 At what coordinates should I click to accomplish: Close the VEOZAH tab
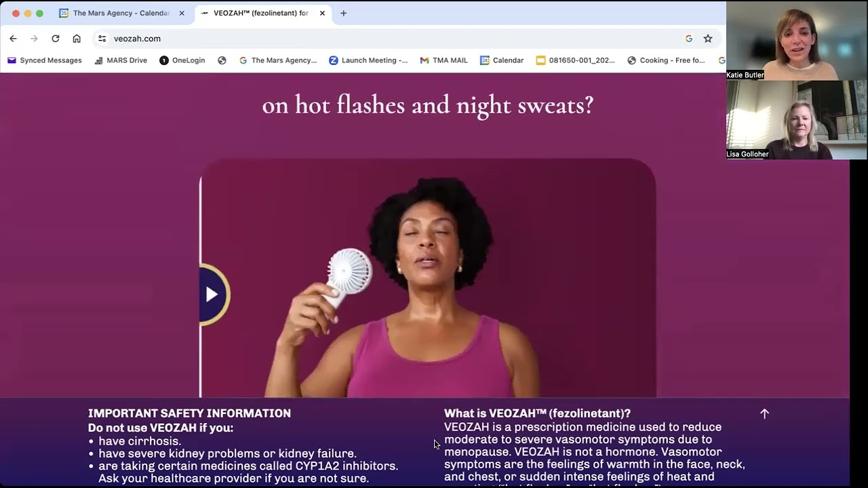[322, 13]
